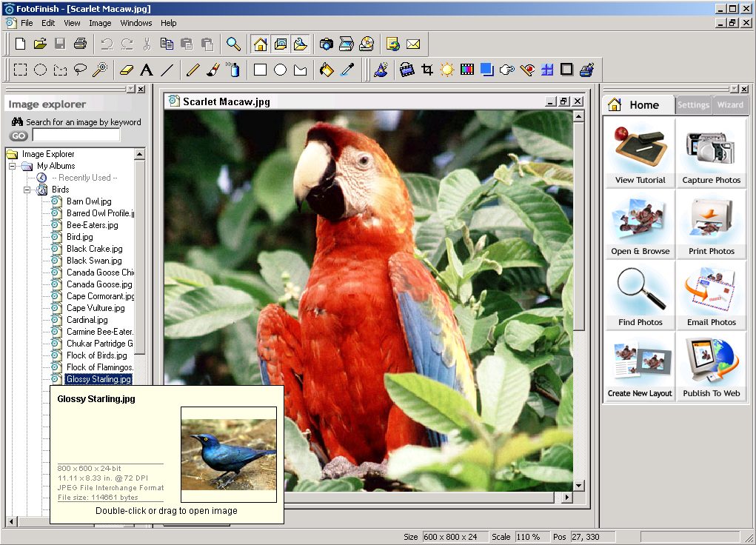The image size is (756, 545).
Task: Activate the Text tool
Action: point(147,69)
